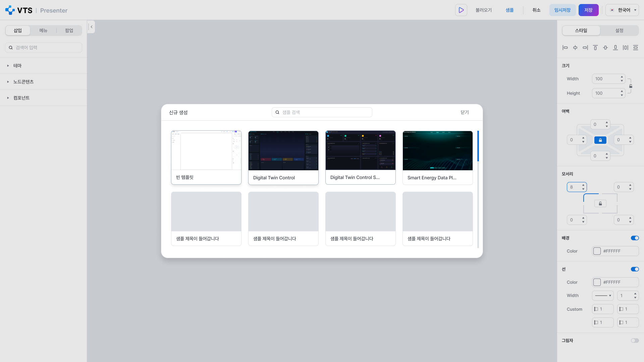Viewport: 644px width, 362px height.
Task: Click bottom-left custom line border icon
Action: coord(596,322)
